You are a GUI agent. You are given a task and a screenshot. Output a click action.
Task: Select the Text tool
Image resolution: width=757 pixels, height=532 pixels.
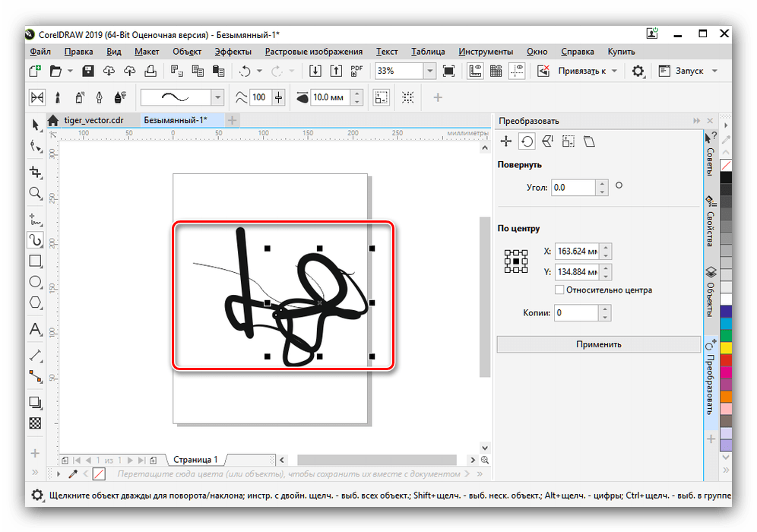(x=36, y=330)
